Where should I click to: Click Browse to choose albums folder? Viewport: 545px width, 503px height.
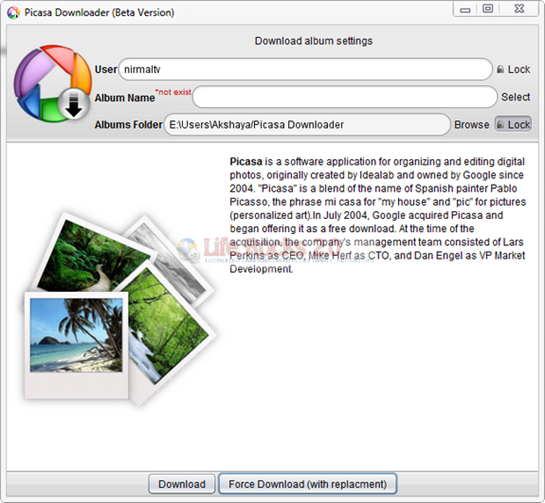[x=471, y=124]
